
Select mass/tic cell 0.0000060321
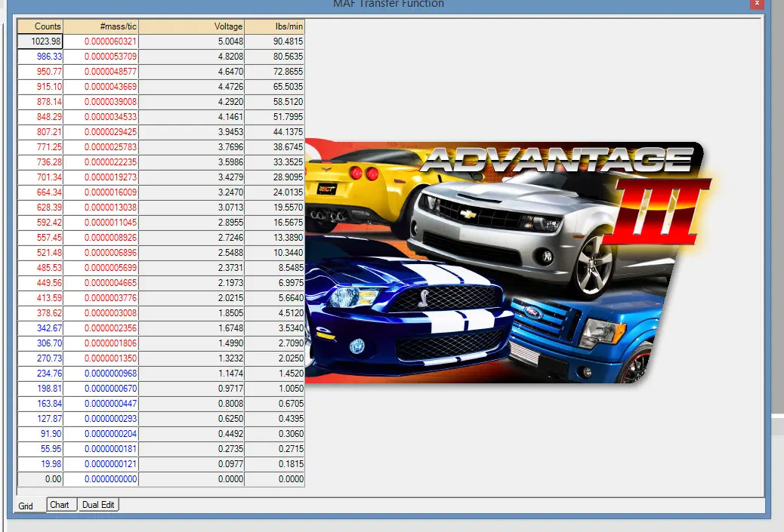[100, 42]
